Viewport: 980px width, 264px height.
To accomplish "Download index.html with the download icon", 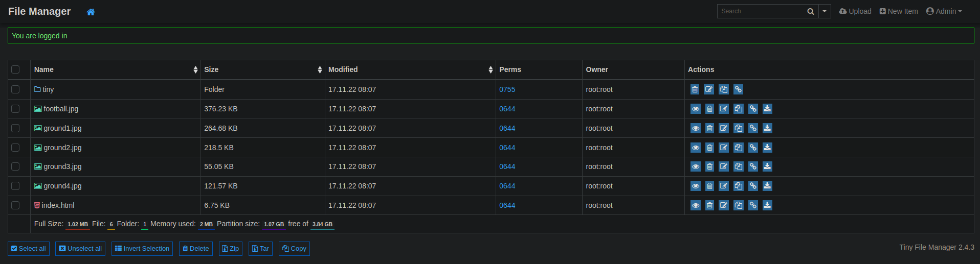I will (767, 205).
